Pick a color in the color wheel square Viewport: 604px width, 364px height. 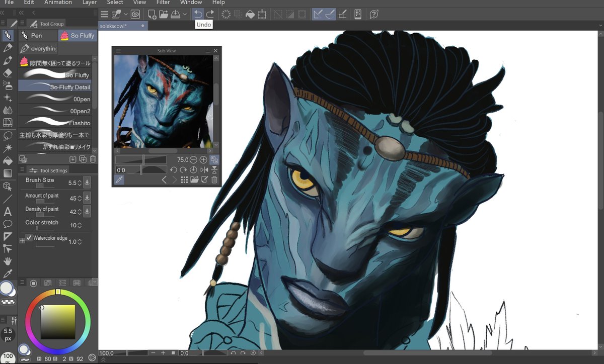coord(58,322)
